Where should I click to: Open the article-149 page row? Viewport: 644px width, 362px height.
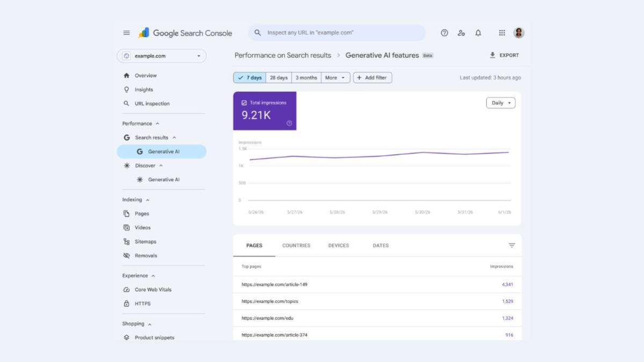377,284
